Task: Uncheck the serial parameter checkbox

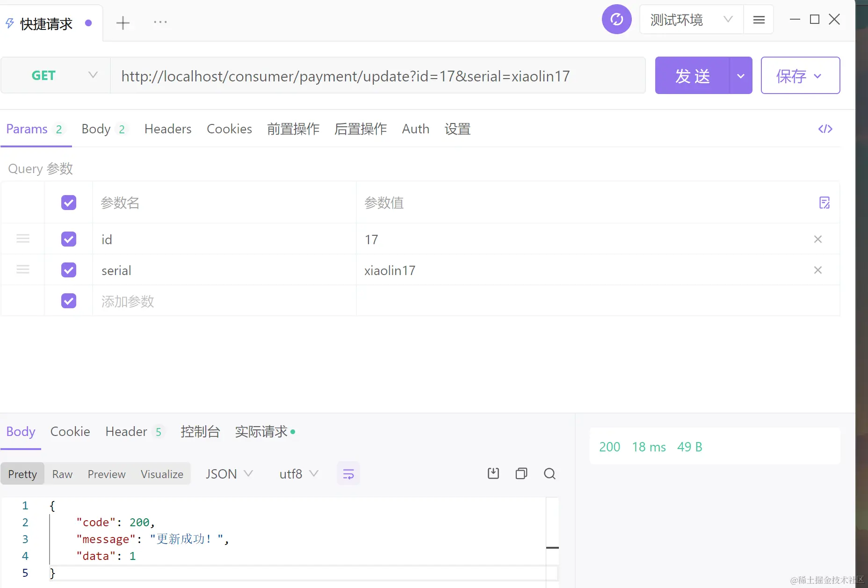Action: click(x=69, y=270)
